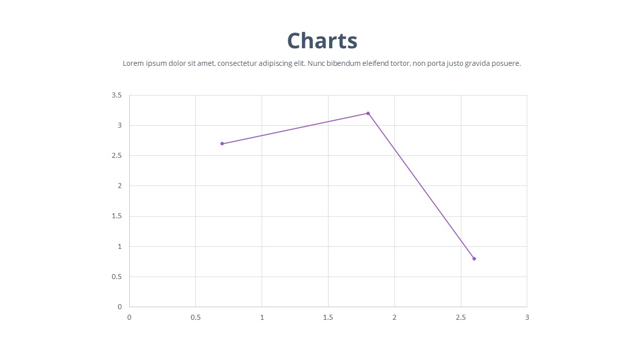Viewport: 644px width, 362px height.
Task: Click the last data point at 0.8
Action: (x=474, y=258)
